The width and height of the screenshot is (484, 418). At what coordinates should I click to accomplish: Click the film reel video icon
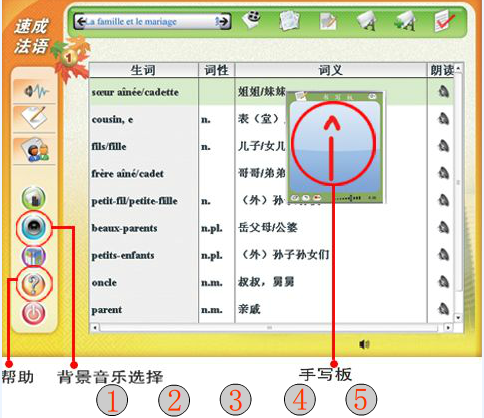pos(252,20)
